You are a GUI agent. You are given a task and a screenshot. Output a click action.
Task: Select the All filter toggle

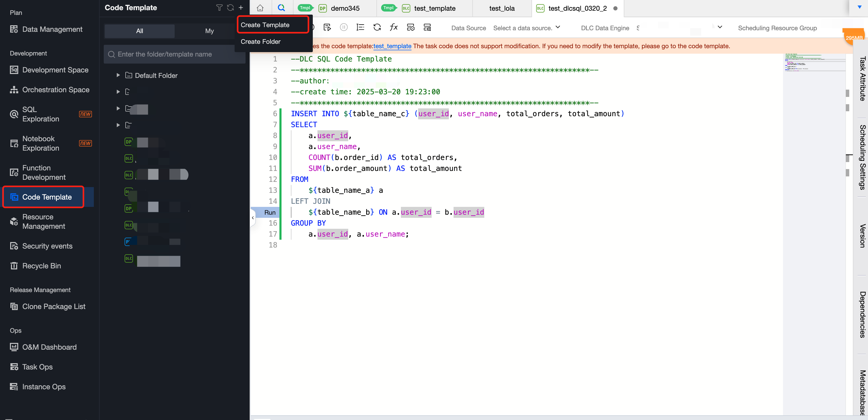click(x=139, y=31)
